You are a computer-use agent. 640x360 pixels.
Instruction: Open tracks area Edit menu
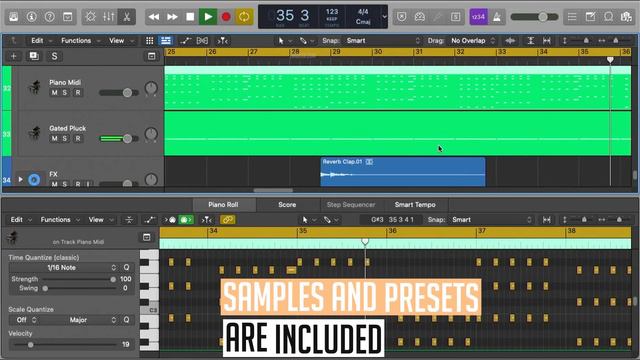tap(42, 40)
